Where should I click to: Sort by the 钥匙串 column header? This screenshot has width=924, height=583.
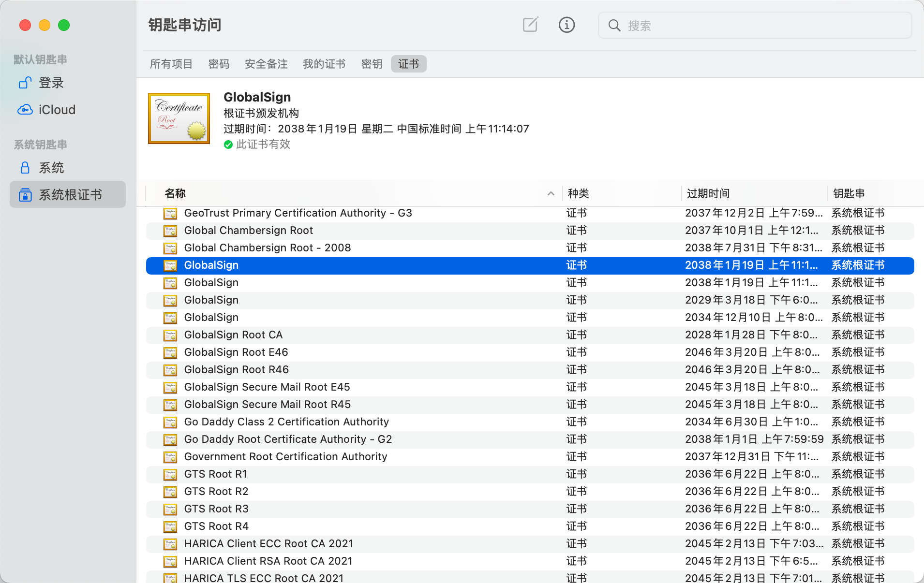pyautogui.click(x=849, y=193)
